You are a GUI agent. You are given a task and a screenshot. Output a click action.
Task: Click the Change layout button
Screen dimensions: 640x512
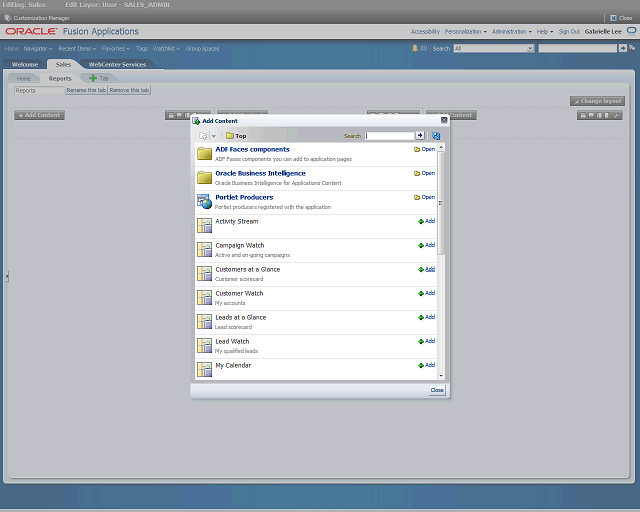[x=598, y=101]
